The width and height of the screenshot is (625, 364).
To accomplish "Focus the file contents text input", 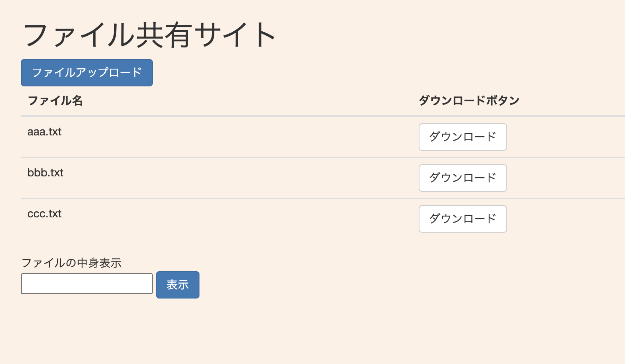I will [x=87, y=284].
